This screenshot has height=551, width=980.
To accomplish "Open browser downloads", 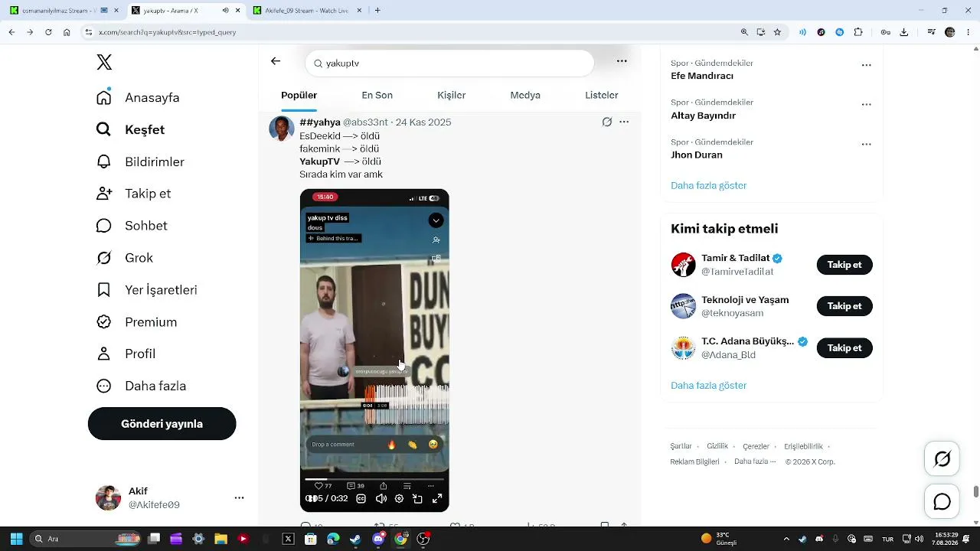I will tap(904, 32).
